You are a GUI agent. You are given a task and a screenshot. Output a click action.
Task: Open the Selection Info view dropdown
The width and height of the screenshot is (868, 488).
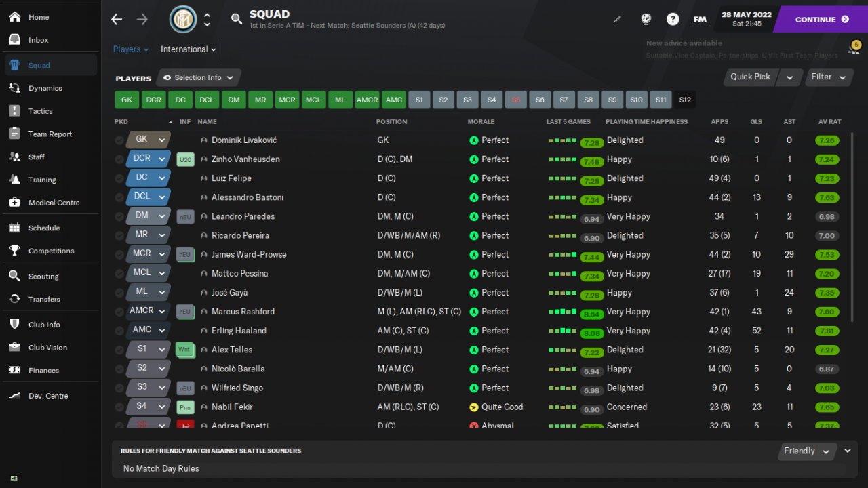tap(199, 77)
